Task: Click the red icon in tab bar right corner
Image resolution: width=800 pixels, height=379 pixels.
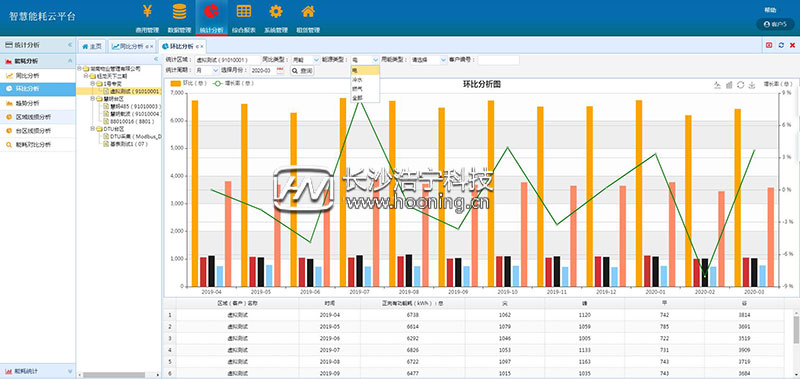Action: [769, 45]
